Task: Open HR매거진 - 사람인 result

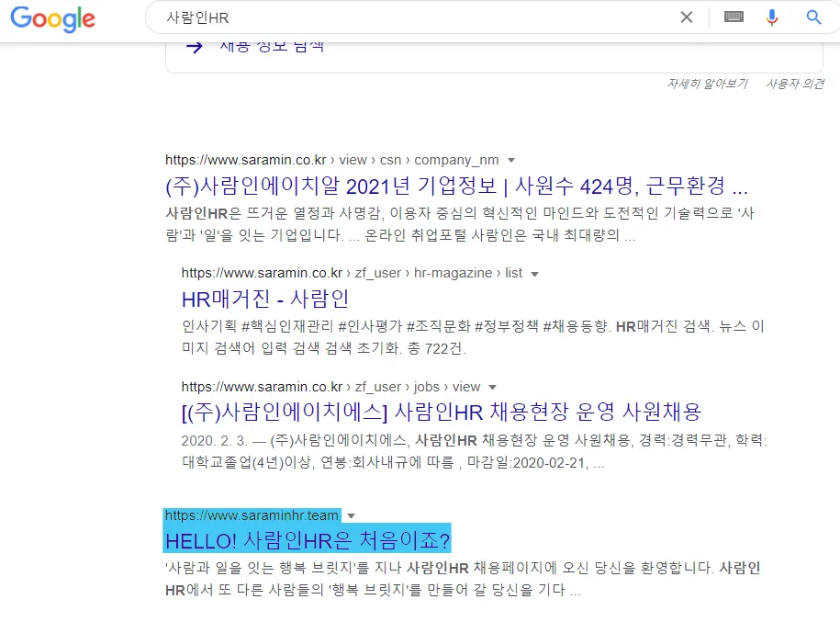Action: 265,300
